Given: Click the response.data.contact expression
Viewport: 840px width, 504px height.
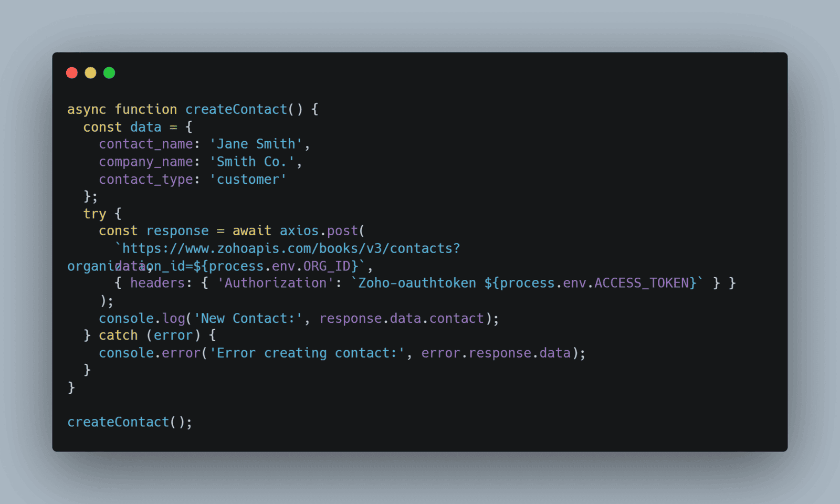Looking at the screenshot, I should point(402,318).
